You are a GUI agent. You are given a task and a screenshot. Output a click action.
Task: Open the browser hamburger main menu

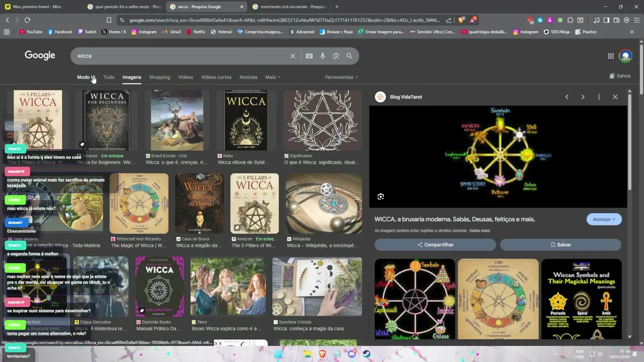(636, 20)
